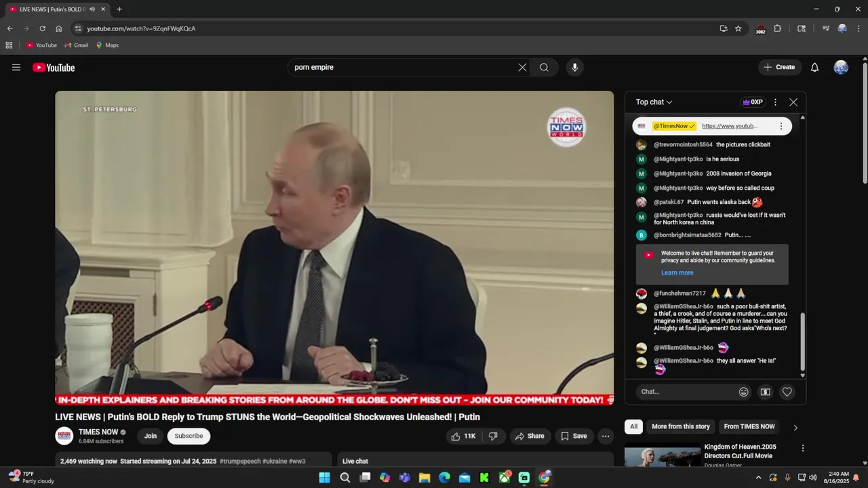Go to YouTube home via logo

(x=54, y=67)
